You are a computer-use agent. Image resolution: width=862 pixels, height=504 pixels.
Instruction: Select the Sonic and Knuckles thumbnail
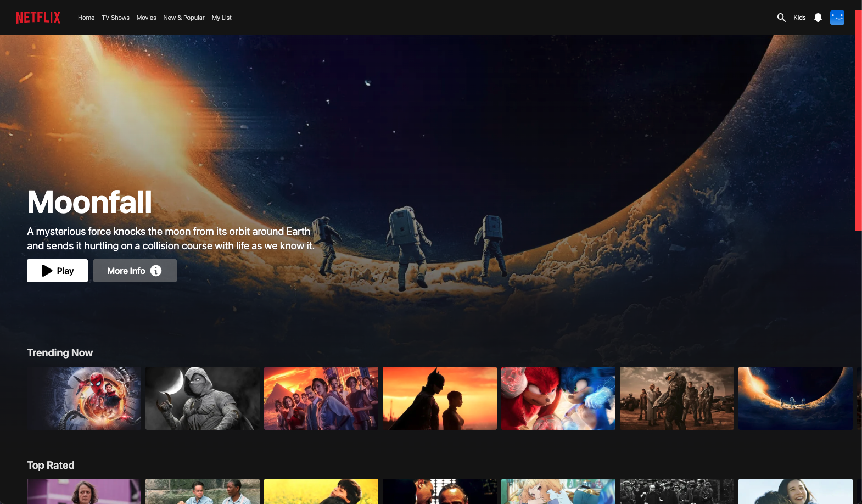pos(558,398)
